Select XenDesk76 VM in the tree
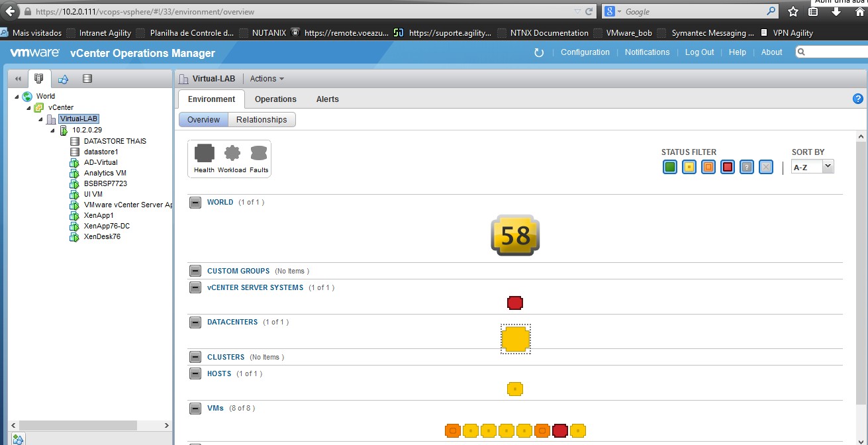 tap(102, 236)
